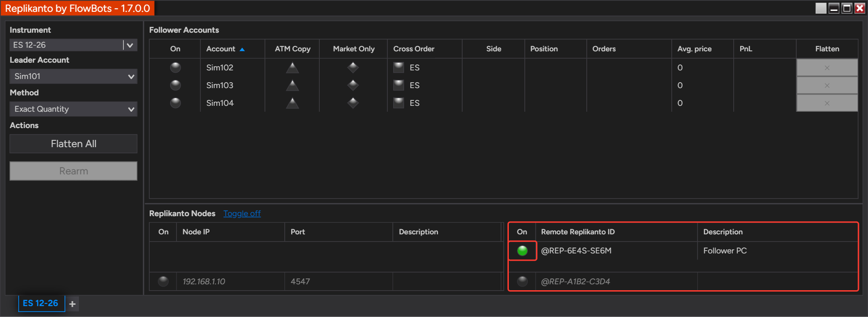
Task: Click the Side column header
Action: 493,49
